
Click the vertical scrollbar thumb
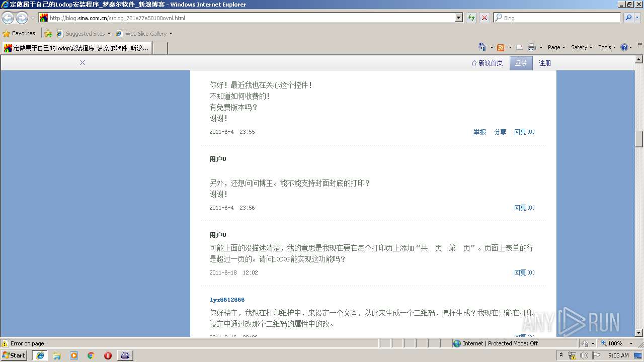pyautogui.click(x=639, y=138)
